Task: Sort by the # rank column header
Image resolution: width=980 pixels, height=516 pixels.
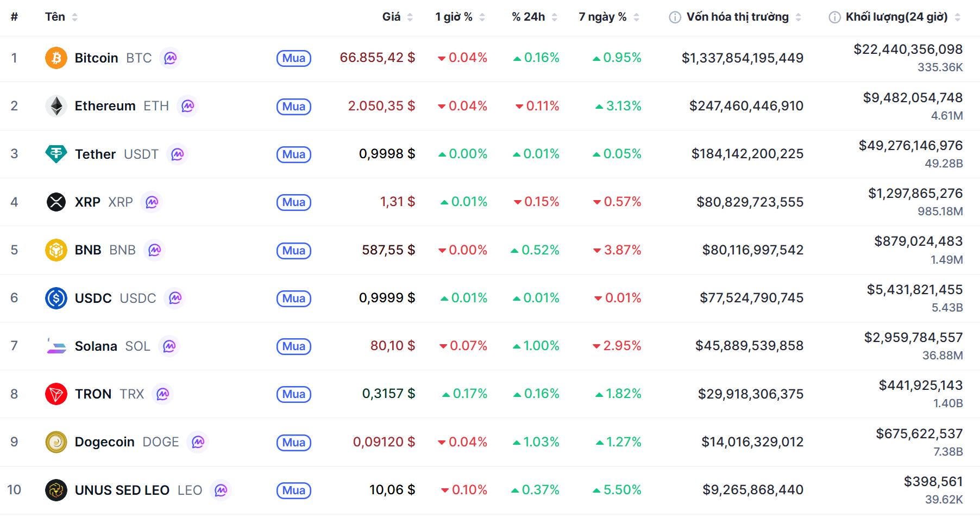Action: pos(14,17)
